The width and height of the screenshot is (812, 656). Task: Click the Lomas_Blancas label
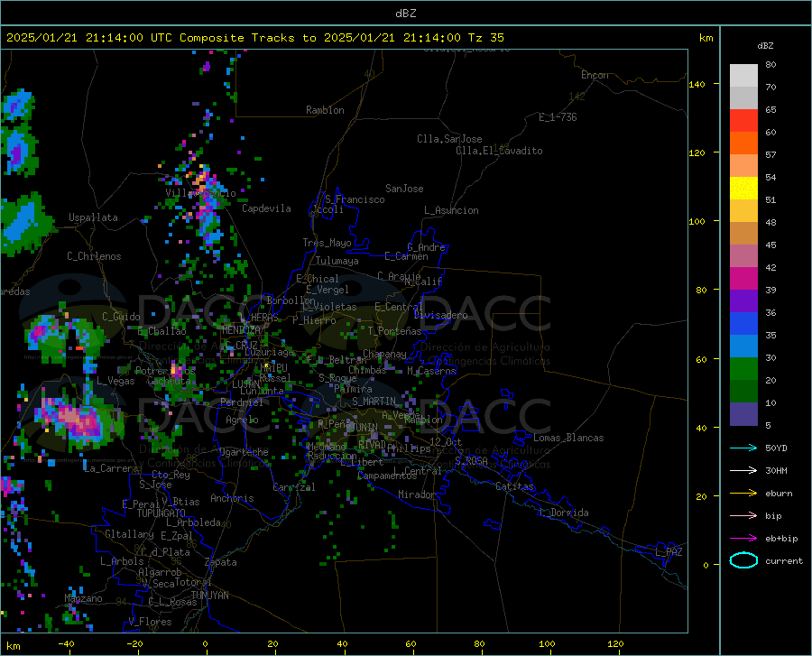(x=568, y=438)
